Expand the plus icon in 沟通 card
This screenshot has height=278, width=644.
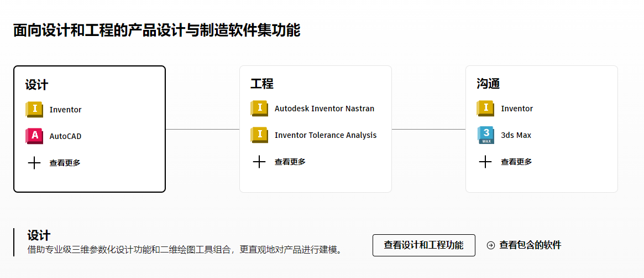tap(485, 162)
